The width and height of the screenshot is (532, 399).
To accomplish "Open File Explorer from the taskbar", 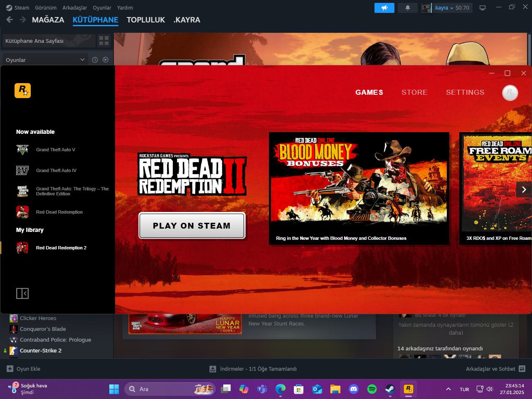I will (x=335, y=389).
